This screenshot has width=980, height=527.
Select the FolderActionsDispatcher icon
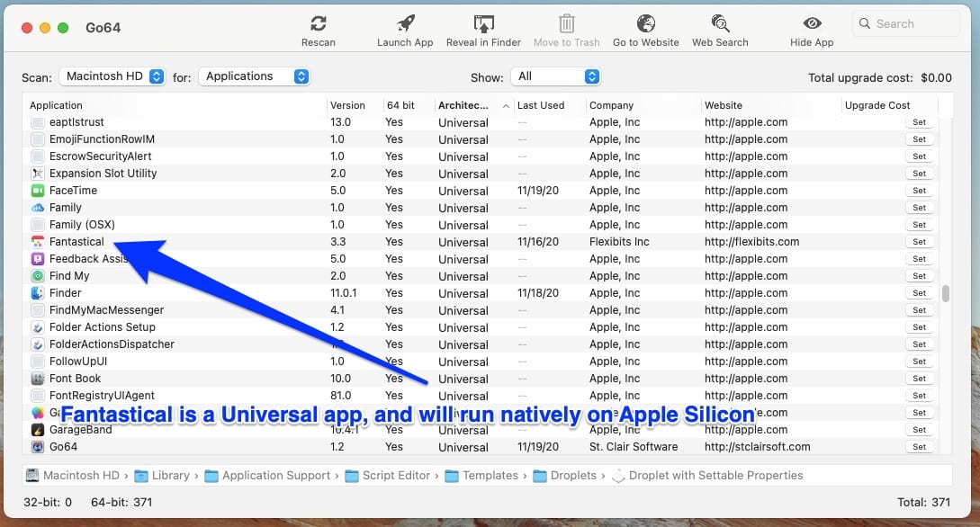tap(38, 344)
